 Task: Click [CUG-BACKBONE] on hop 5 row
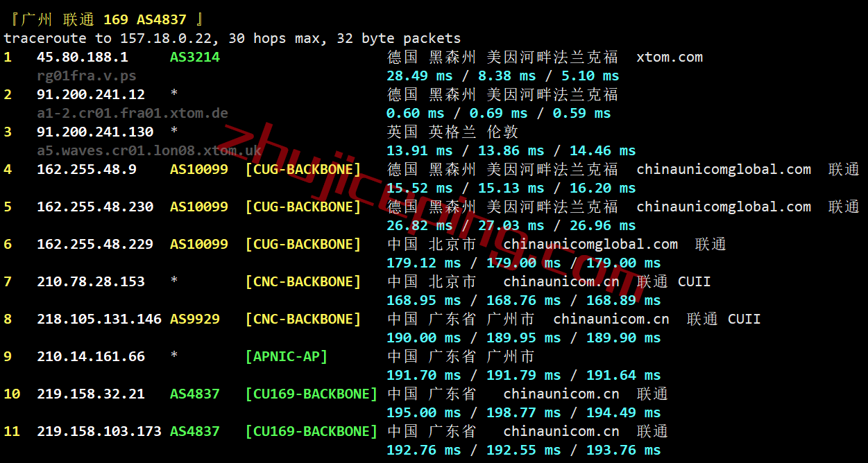click(x=303, y=207)
